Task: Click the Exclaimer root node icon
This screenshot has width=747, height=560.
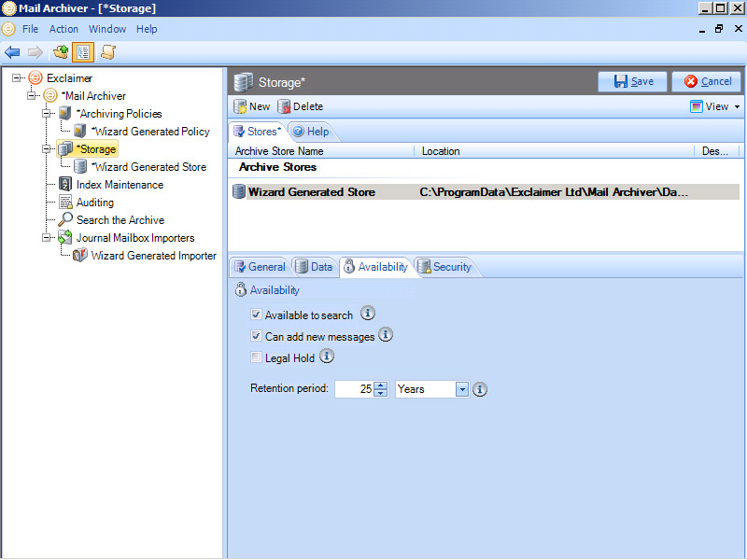Action: pyautogui.click(x=35, y=77)
